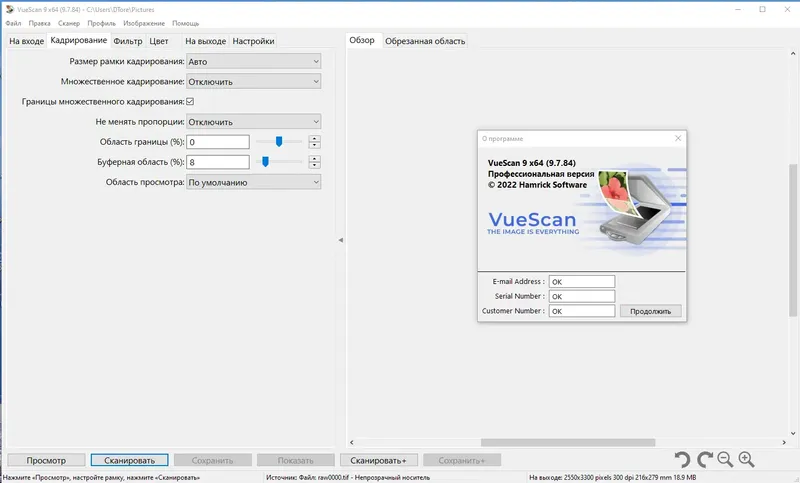Viewport: 800px width, 483px height.
Task: Click the preview scroll left arrow
Action: [x=352, y=442]
